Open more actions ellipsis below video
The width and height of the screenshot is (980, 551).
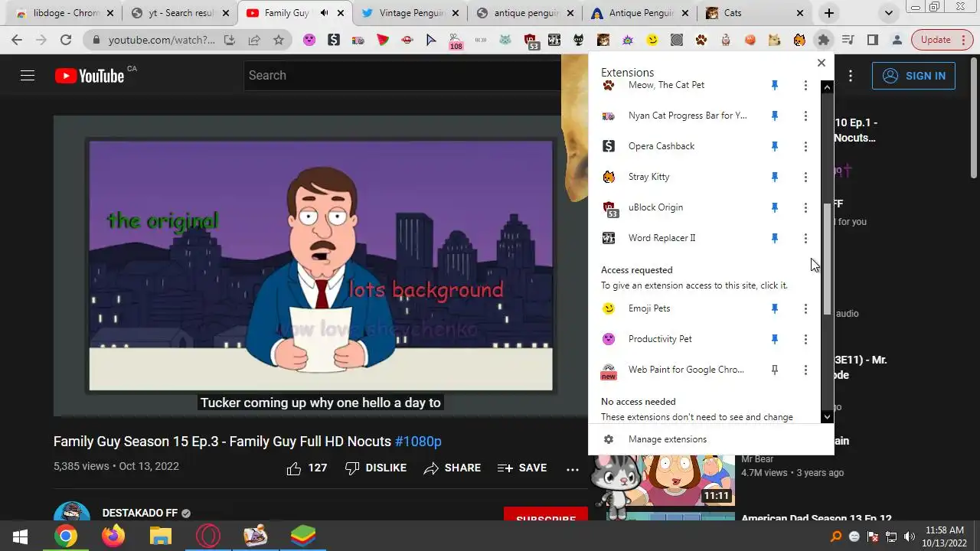(573, 468)
